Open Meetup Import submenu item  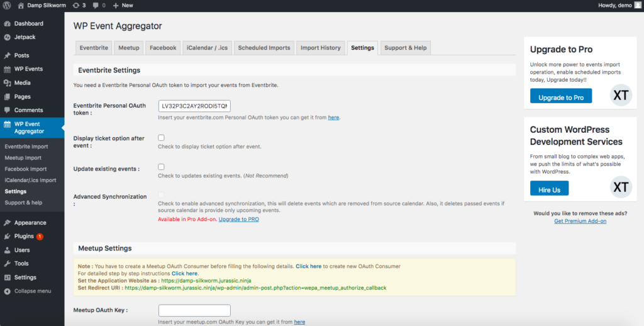23,157
